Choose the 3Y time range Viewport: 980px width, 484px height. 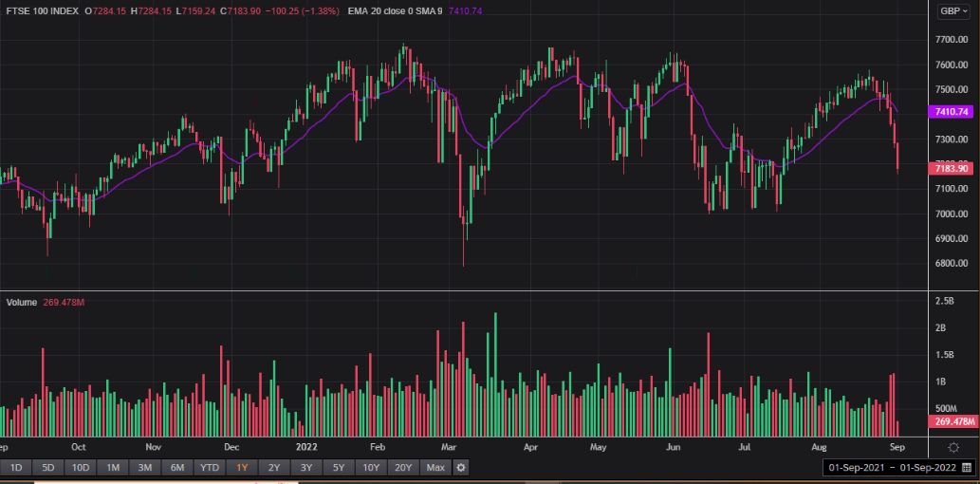tap(306, 468)
